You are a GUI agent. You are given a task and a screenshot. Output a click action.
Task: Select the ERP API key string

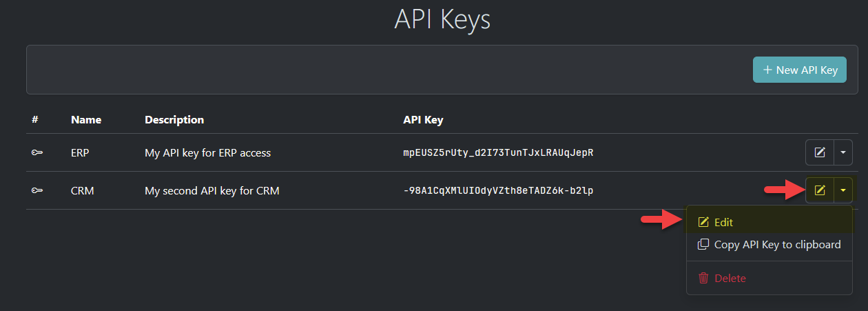[x=498, y=152]
